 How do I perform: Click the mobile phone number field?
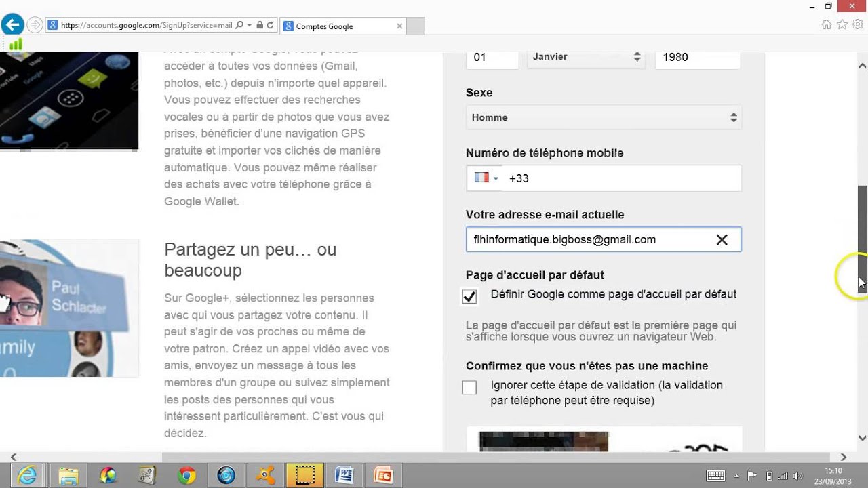click(x=622, y=178)
